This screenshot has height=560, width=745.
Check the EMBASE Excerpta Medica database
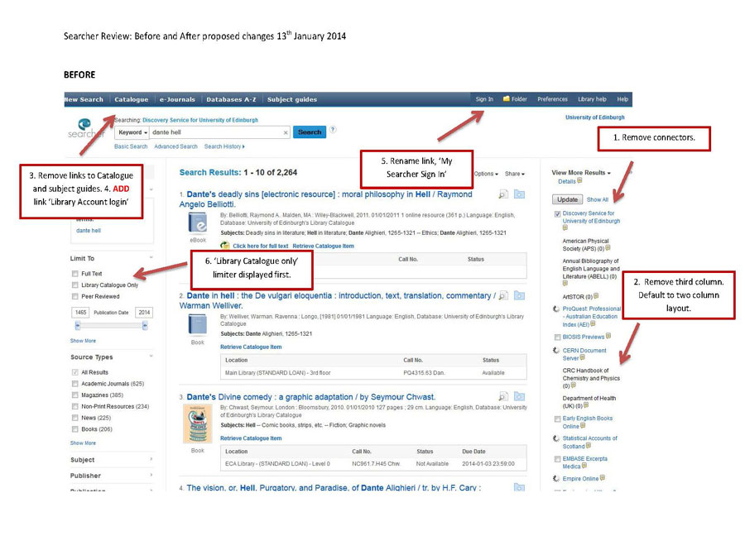tap(557, 459)
